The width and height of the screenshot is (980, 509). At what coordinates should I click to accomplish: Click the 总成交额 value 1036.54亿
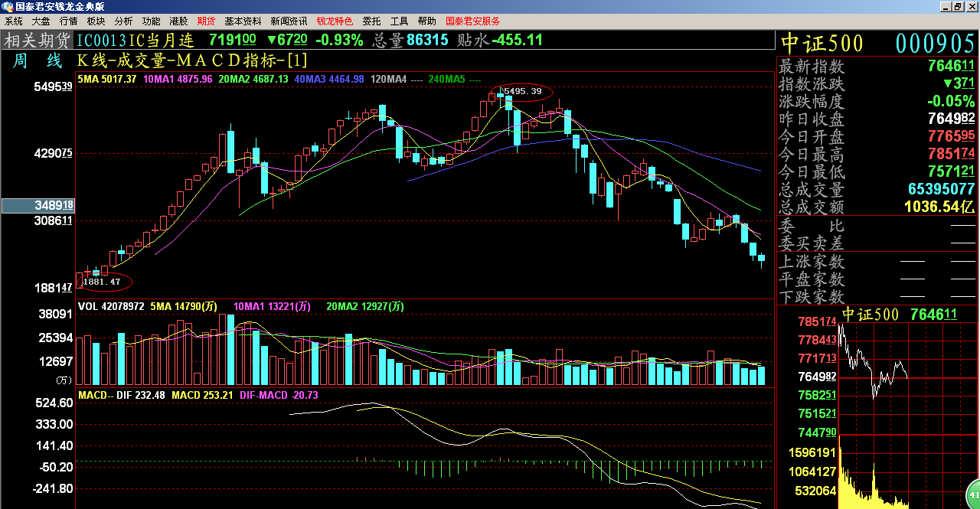pos(939,207)
